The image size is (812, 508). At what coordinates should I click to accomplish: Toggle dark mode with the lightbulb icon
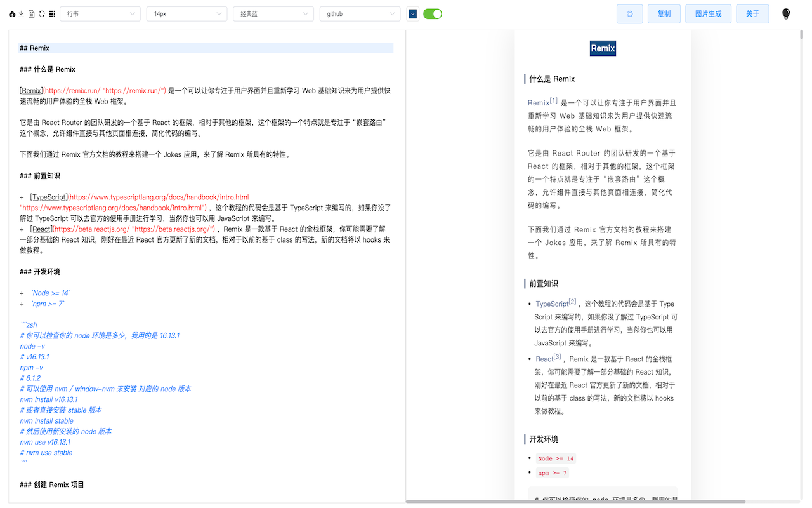[785, 13]
